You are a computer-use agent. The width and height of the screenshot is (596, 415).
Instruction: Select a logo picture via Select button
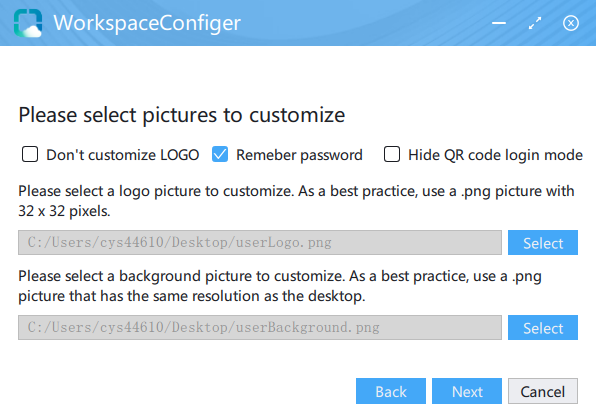[543, 242]
